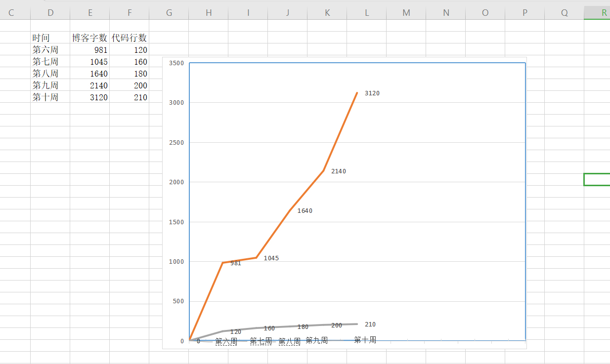The image size is (610, 364).
Task: Click the table cell with value 180
Action: click(129, 73)
